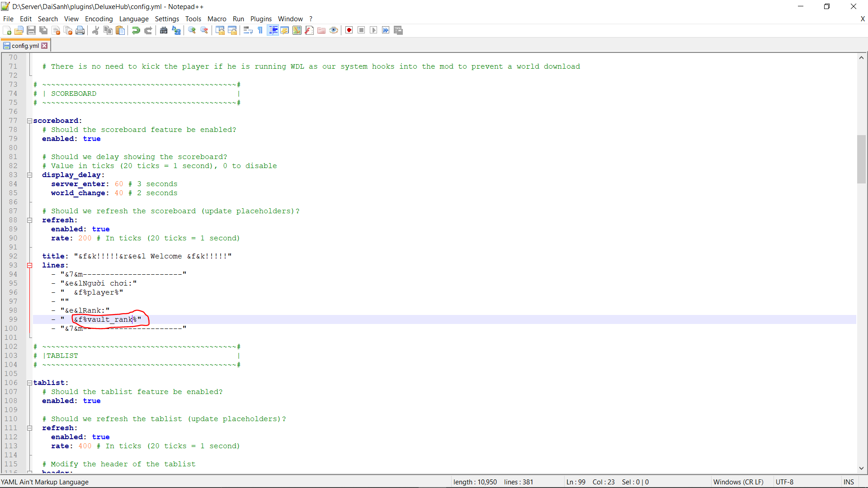This screenshot has width=868, height=488.
Task: Collapse the scoreboard section fold marker
Action: click(29, 121)
